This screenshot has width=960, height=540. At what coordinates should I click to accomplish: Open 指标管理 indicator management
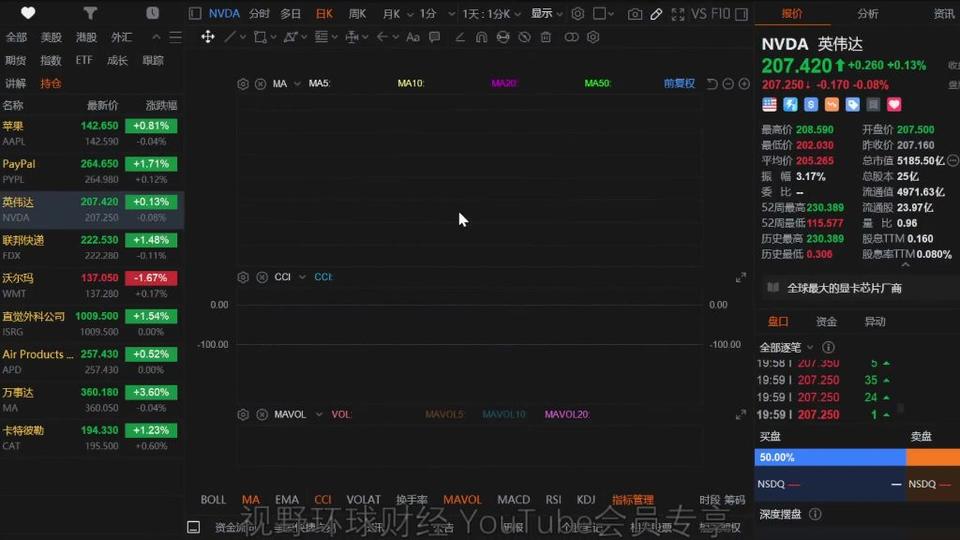632,500
